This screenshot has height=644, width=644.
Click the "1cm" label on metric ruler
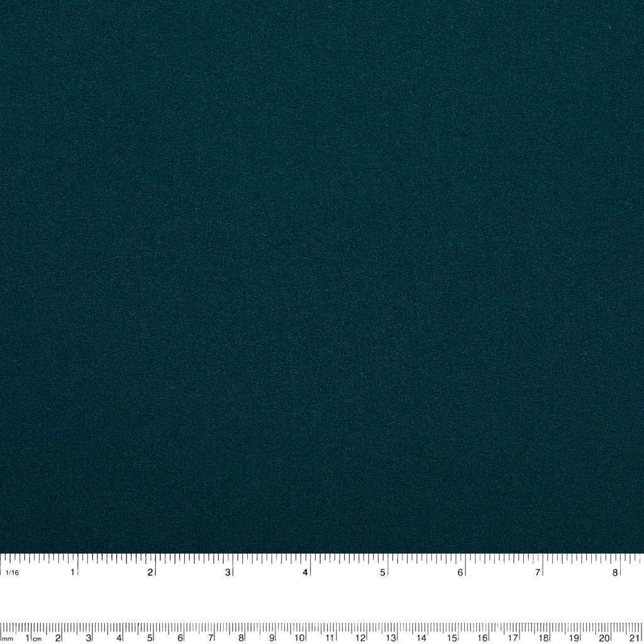pos(33,638)
